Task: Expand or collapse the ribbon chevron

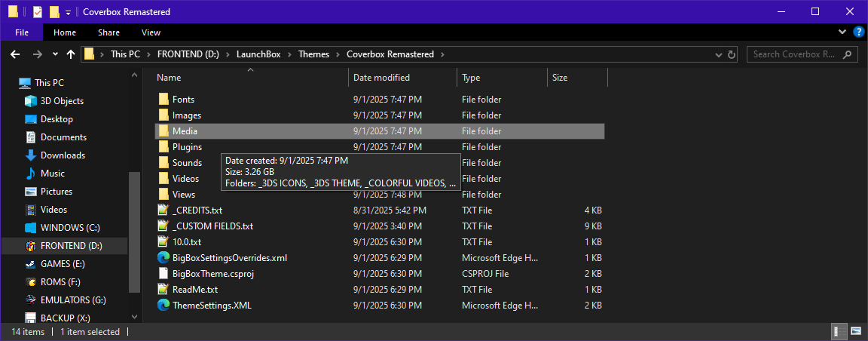Action: click(x=842, y=32)
